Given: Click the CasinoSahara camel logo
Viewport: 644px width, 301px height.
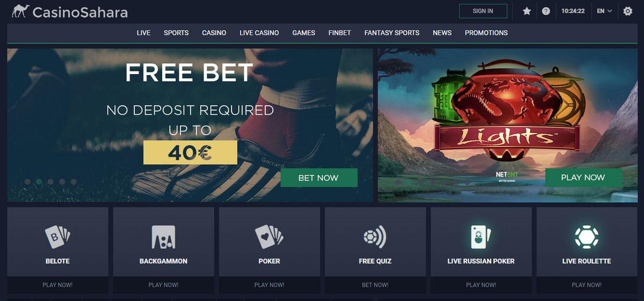Looking at the screenshot, I should pos(20,11).
